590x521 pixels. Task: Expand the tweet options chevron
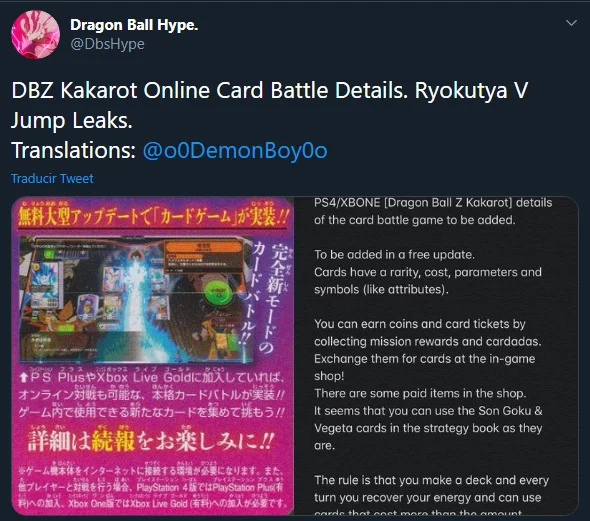tap(571, 23)
